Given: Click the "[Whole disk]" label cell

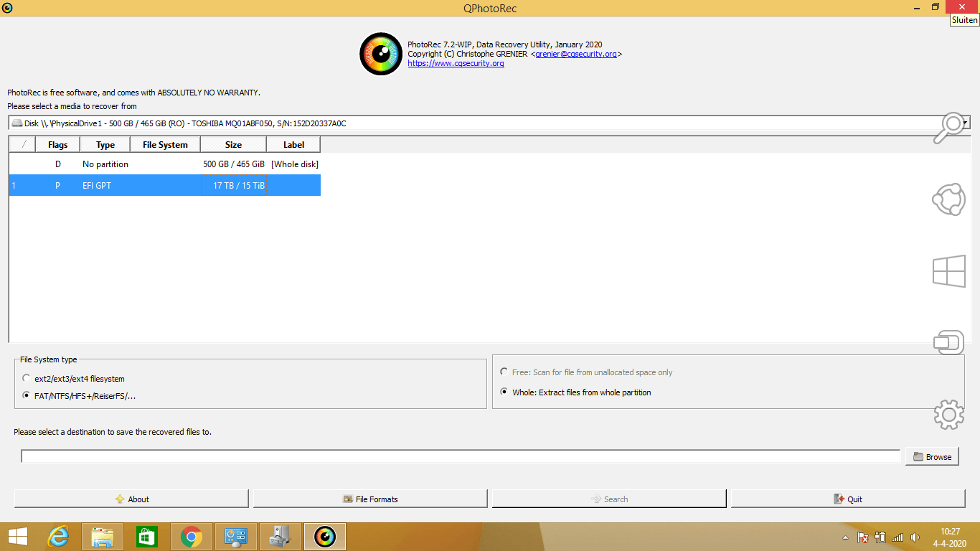Looking at the screenshot, I should tap(294, 164).
